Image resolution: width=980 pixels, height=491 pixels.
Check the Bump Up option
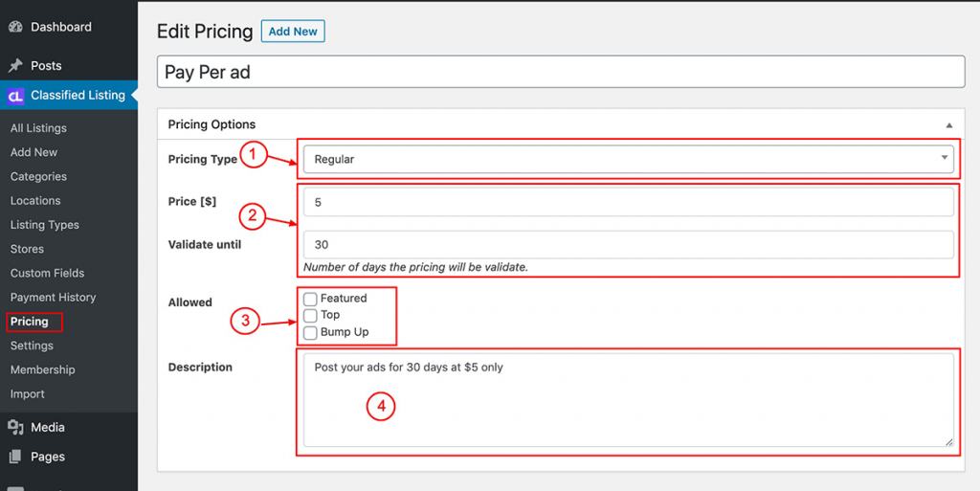point(310,332)
